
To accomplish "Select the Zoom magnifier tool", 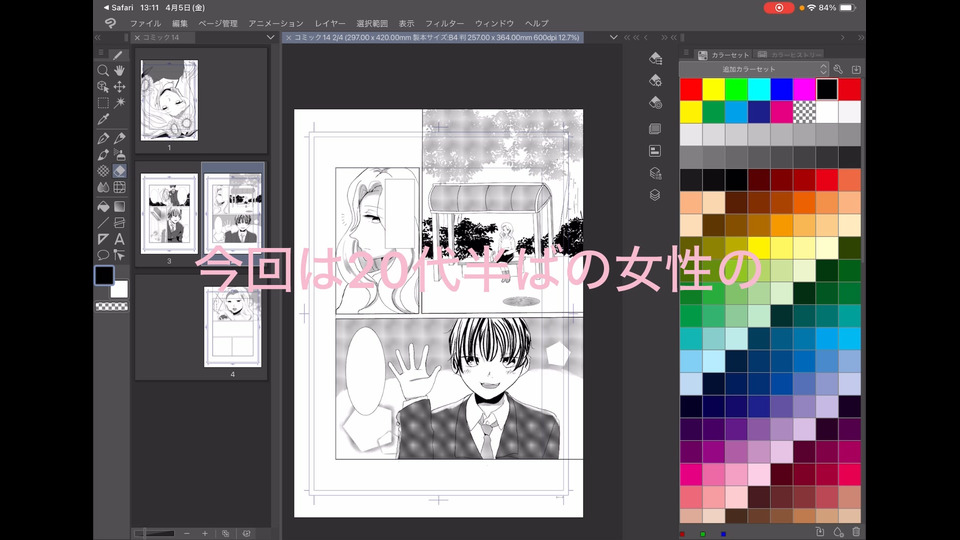I will [x=103, y=70].
